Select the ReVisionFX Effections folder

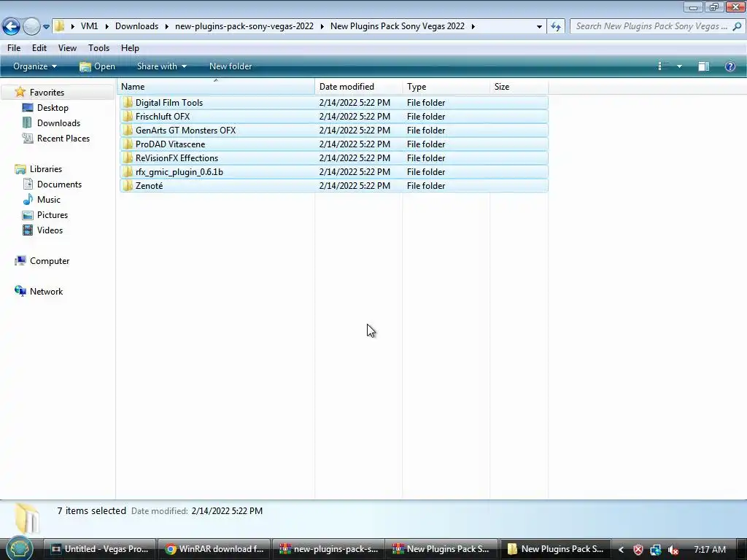pyautogui.click(x=334, y=158)
